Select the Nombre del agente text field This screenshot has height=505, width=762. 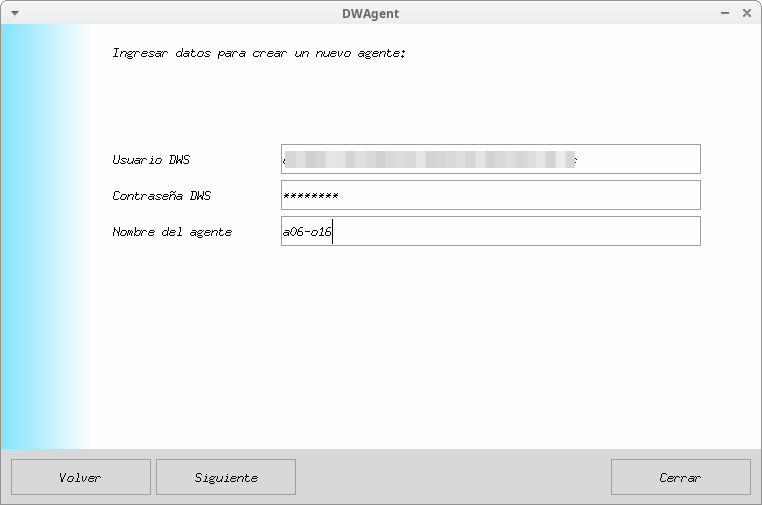[491, 231]
